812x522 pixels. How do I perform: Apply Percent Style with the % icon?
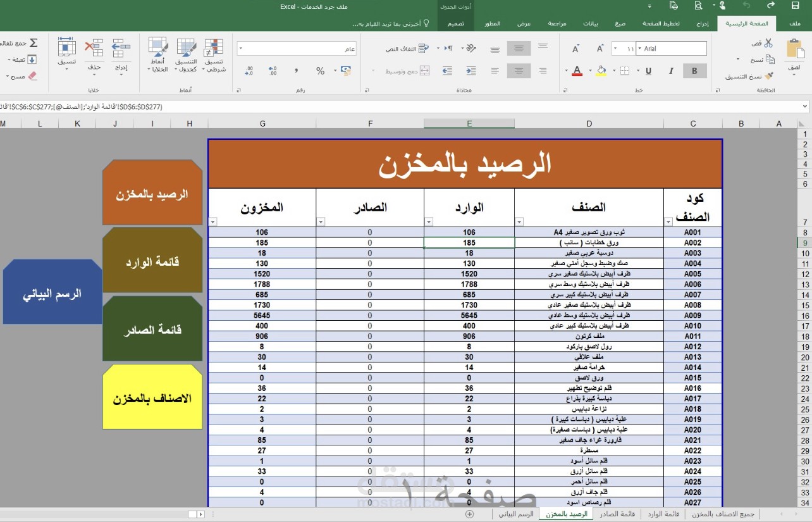click(x=321, y=71)
